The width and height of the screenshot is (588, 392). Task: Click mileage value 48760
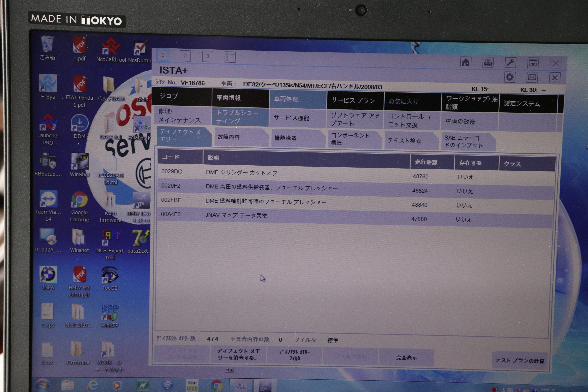click(x=420, y=176)
